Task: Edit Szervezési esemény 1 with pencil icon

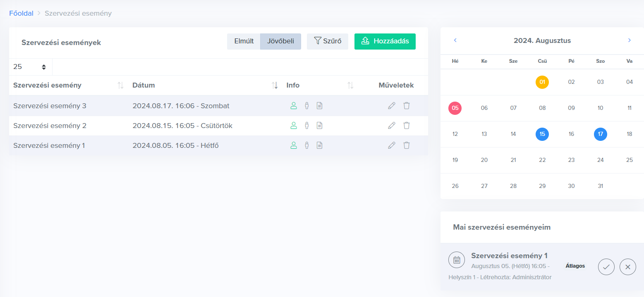Action: 392,145
